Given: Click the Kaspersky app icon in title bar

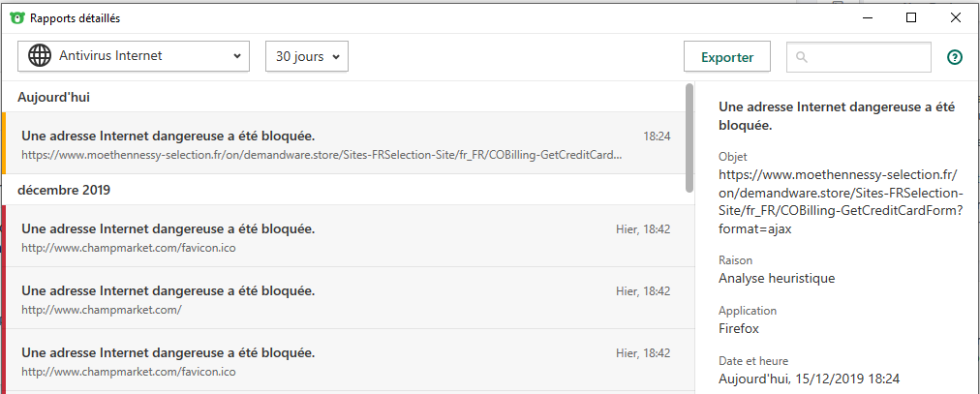Looking at the screenshot, I should (x=16, y=17).
